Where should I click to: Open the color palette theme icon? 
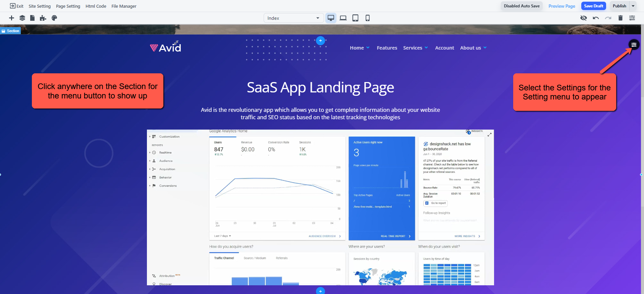54,18
